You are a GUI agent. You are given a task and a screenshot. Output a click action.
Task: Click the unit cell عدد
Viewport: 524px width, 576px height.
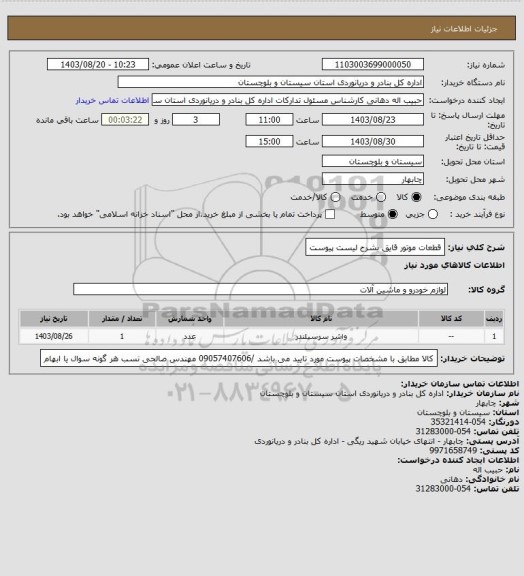click(x=190, y=336)
